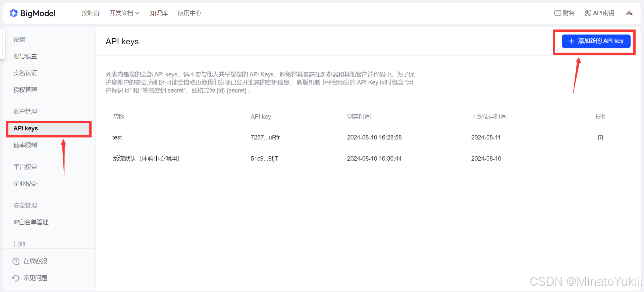This screenshot has height=292, width=644.
Task: Click the 上次使用时间 column header
Action: pos(489,117)
